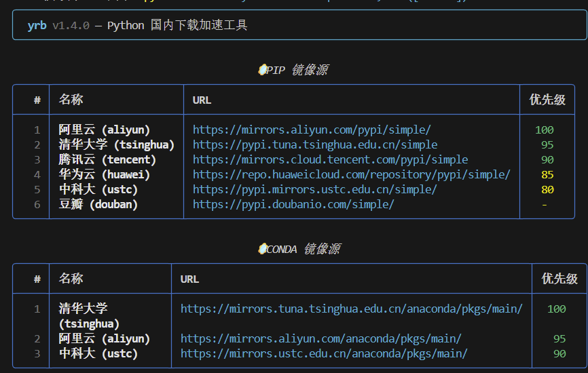588x373 pixels.
Task: Click 清华大学 (tsinghua) in the PIP table
Action: (x=117, y=145)
